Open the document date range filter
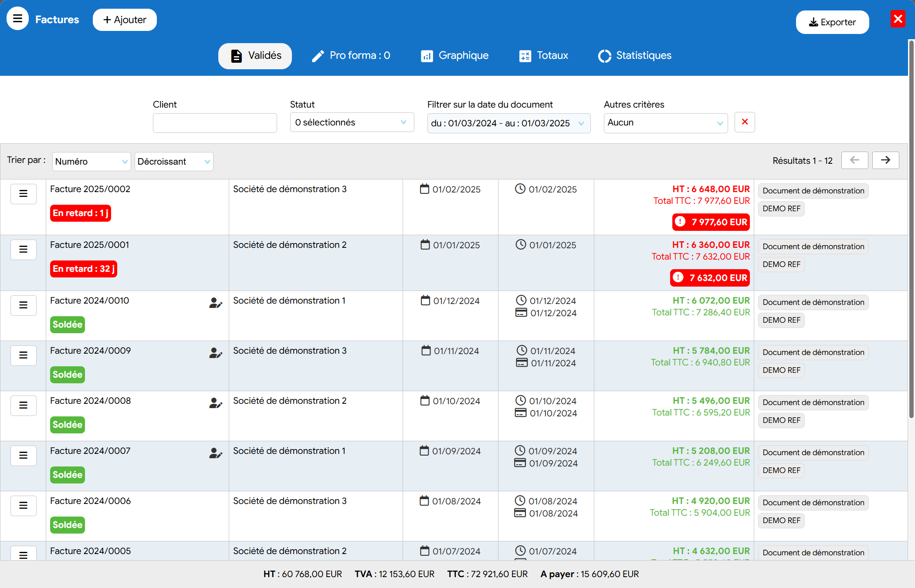 [x=508, y=123]
